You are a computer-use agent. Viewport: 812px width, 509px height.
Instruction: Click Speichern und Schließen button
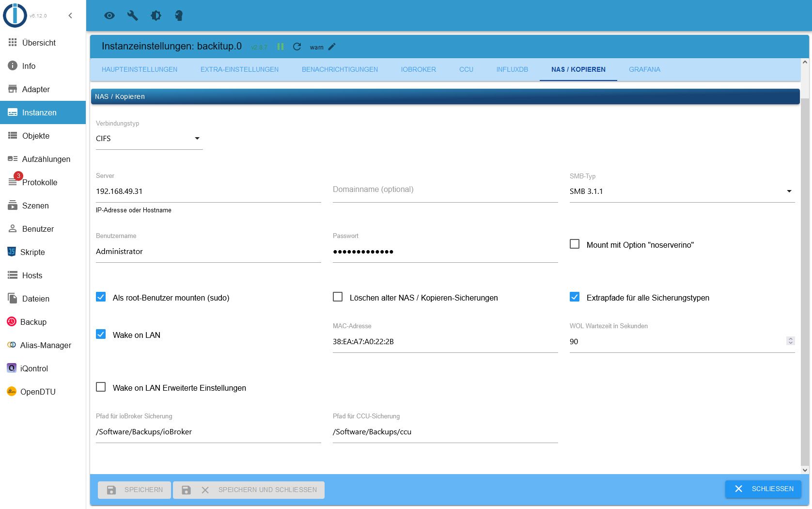click(x=249, y=490)
